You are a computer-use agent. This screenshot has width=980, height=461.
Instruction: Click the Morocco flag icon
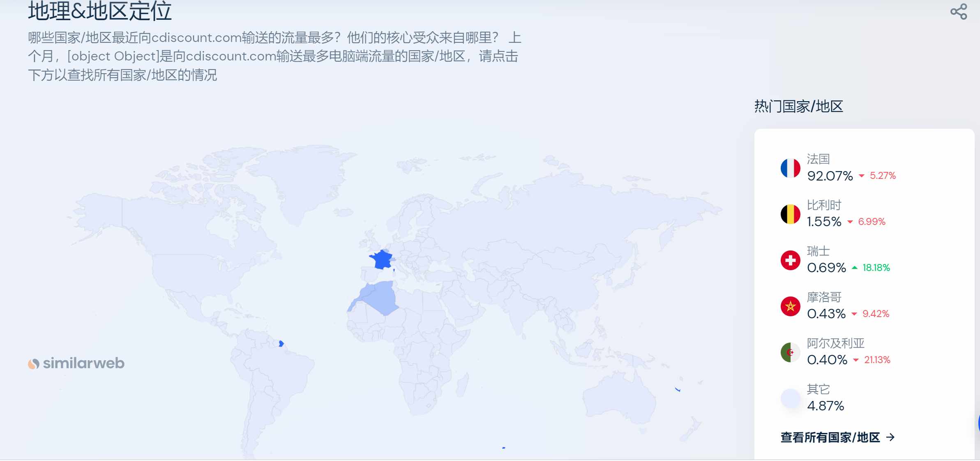pos(790,306)
